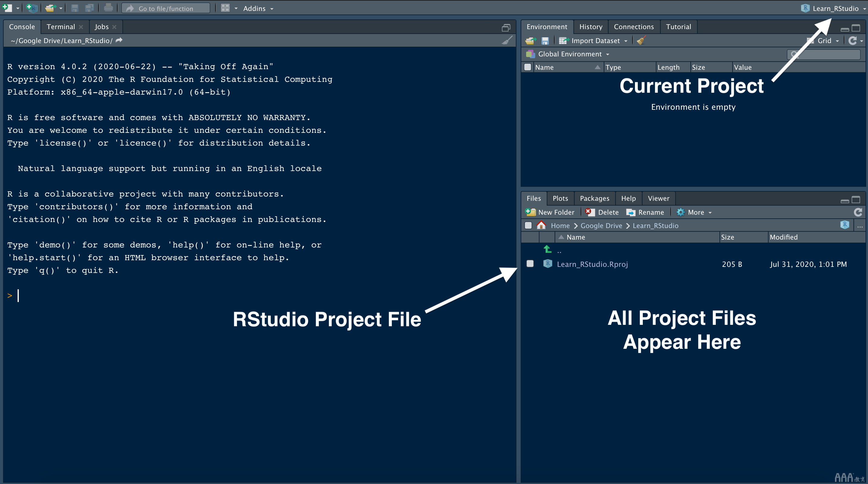Click the Grid view dropdown
The width and height of the screenshot is (868, 484).
829,40
